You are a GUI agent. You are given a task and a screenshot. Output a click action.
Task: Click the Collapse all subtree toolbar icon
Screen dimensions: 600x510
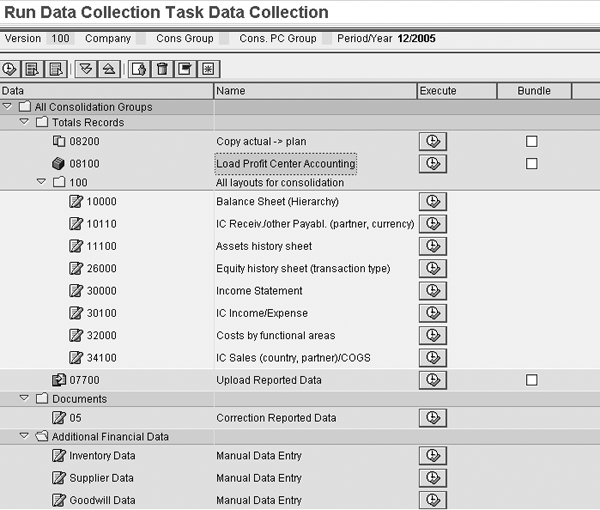[107, 69]
